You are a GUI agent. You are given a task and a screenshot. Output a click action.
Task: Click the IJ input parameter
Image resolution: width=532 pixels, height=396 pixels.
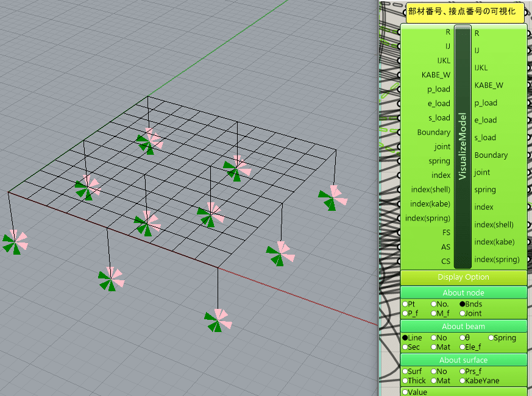(448, 46)
